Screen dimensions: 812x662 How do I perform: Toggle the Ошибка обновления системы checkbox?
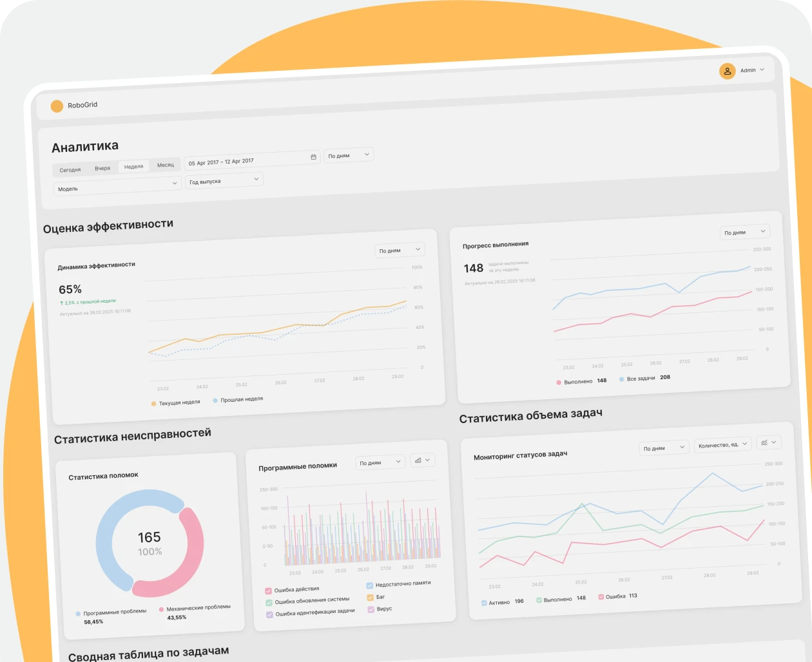pyautogui.click(x=269, y=603)
